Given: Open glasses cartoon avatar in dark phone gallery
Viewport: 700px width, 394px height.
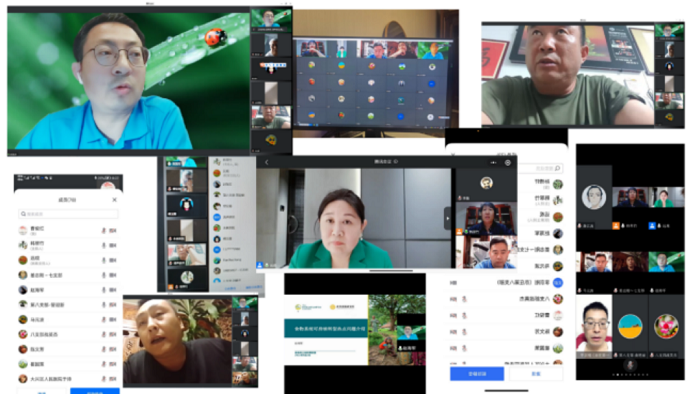Looking at the screenshot, I should [594, 197].
